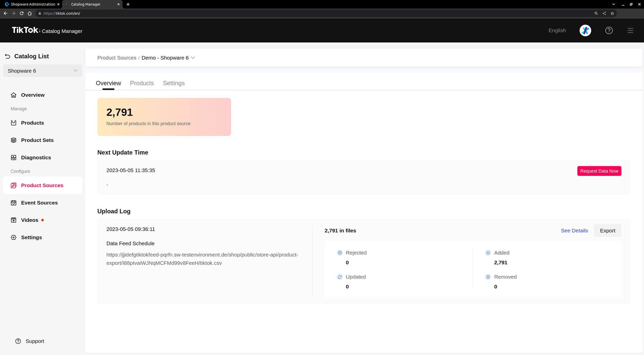Click the Added status icon
Image resolution: width=644 pixels, height=355 pixels.
point(488,253)
